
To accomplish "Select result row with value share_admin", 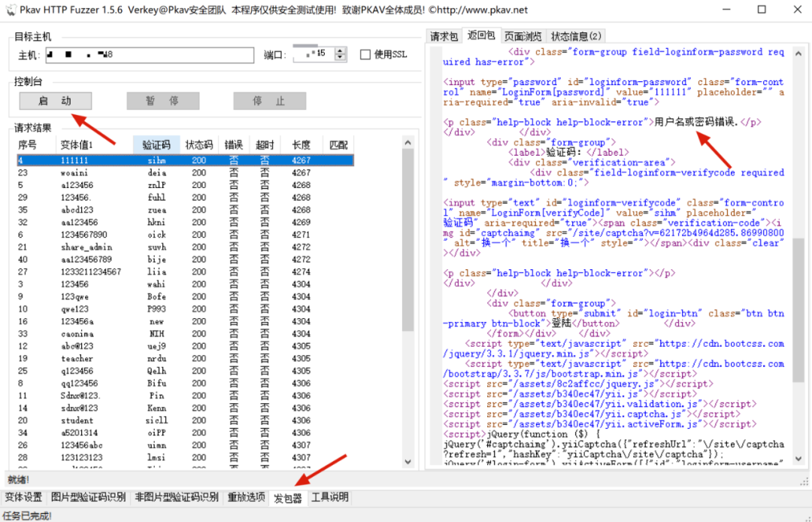I will (x=186, y=247).
